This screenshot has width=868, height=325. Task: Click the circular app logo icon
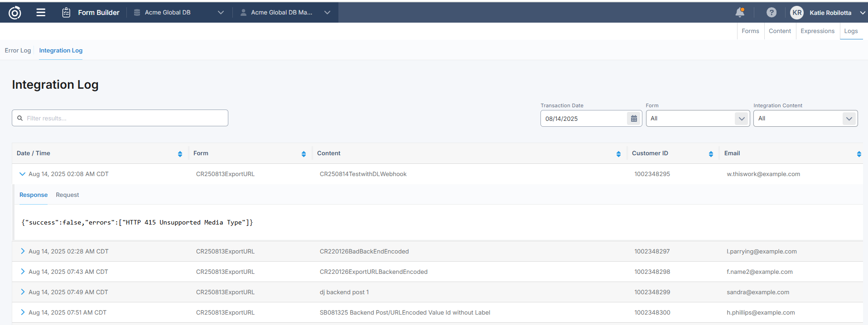coord(15,13)
